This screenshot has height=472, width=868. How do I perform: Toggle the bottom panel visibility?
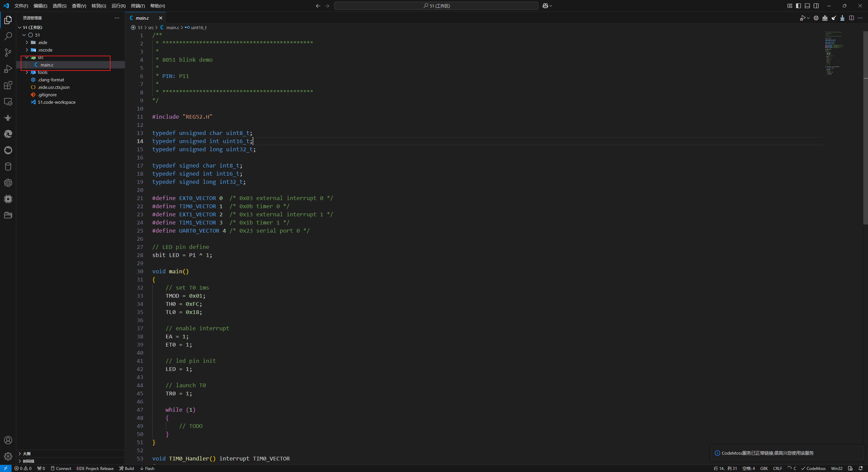point(807,6)
